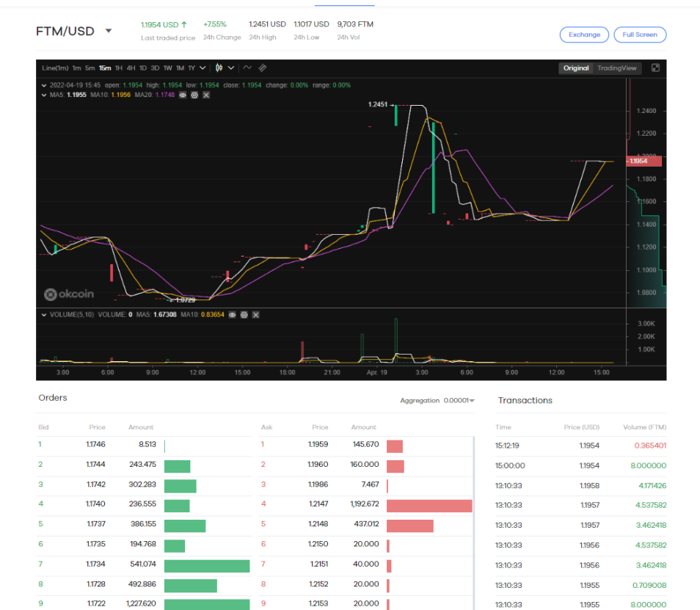The image size is (700, 610).
Task: Select the ruler drawing tool icon
Action: pyautogui.click(x=263, y=68)
